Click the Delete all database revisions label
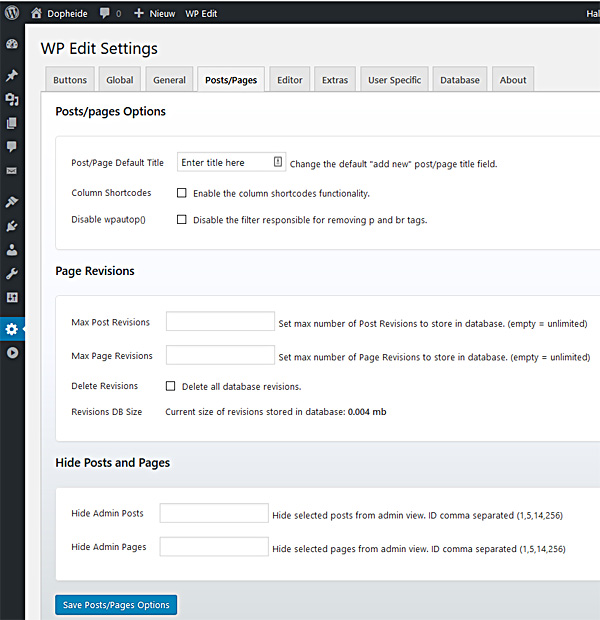The image size is (600, 620). coord(241,386)
